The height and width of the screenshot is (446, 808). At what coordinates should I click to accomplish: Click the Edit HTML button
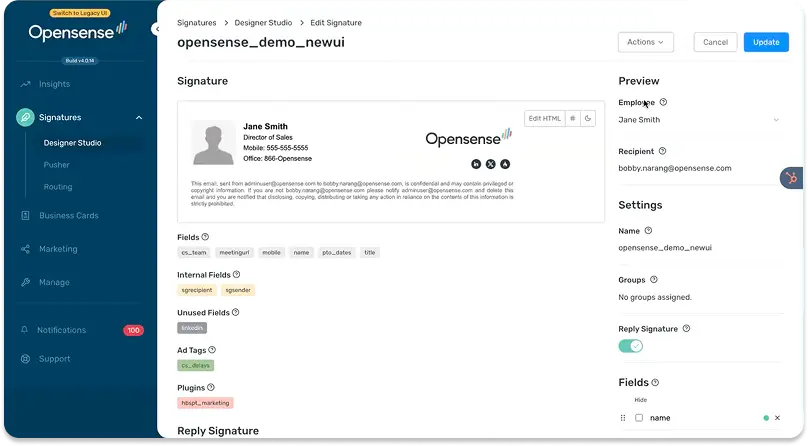[x=544, y=118]
